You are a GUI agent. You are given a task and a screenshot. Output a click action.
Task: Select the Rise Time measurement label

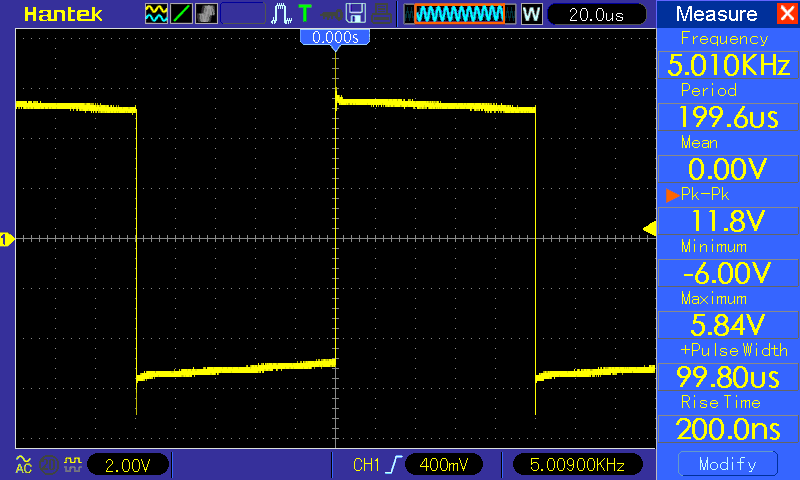click(721, 402)
